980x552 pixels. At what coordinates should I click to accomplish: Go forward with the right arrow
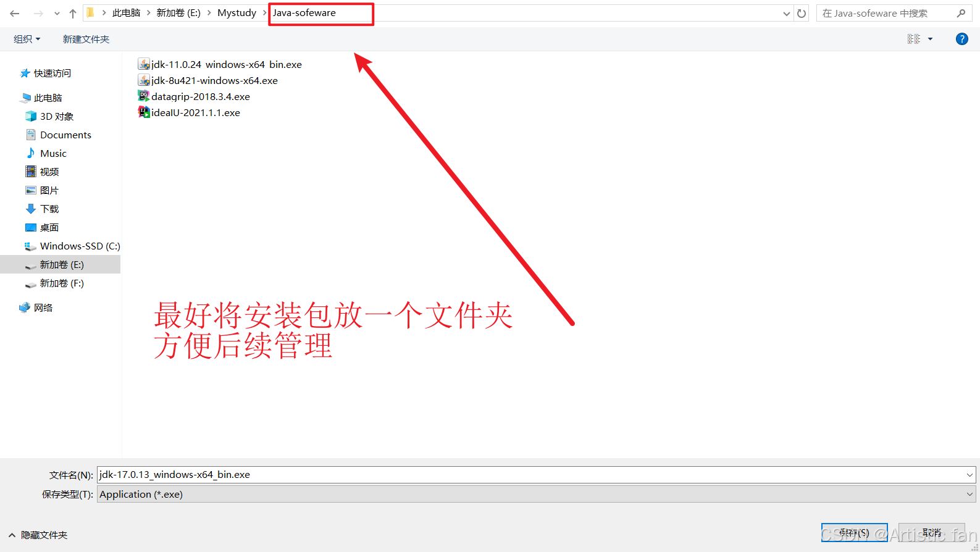pyautogui.click(x=38, y=13)
